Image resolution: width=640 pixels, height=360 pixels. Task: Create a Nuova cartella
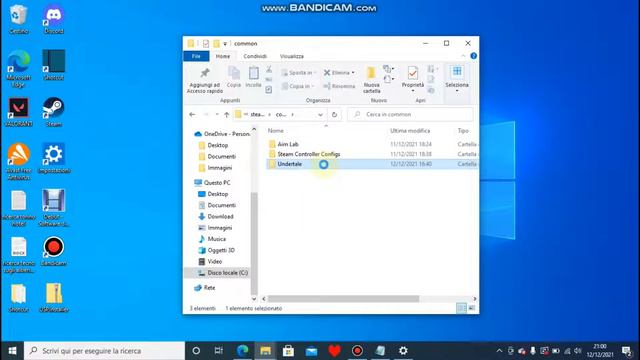point(371,80)
